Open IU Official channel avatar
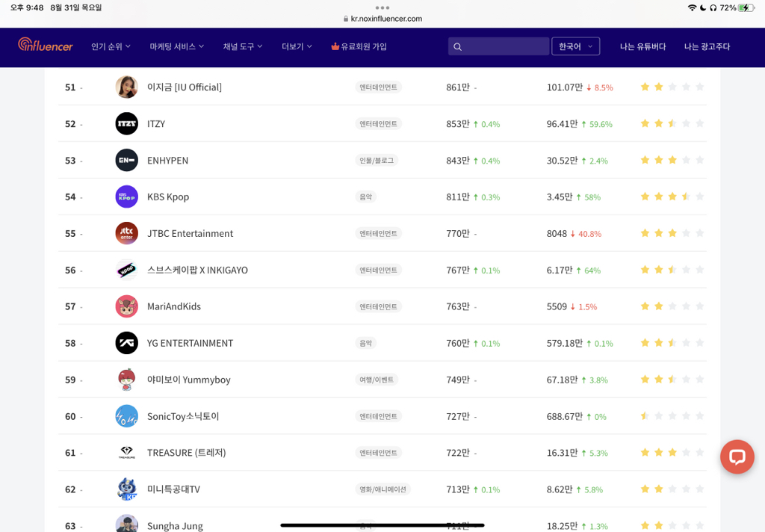The height and width of the screenshot is (532, 765). click(x=126, y=87)
